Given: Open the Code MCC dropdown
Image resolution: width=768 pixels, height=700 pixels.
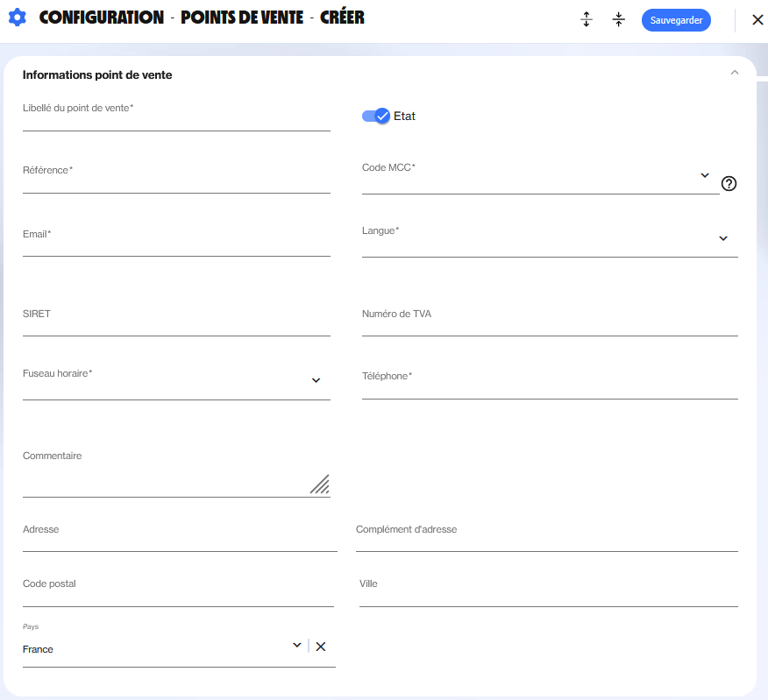Looking at the screenshot, I should tap(705, 176).
